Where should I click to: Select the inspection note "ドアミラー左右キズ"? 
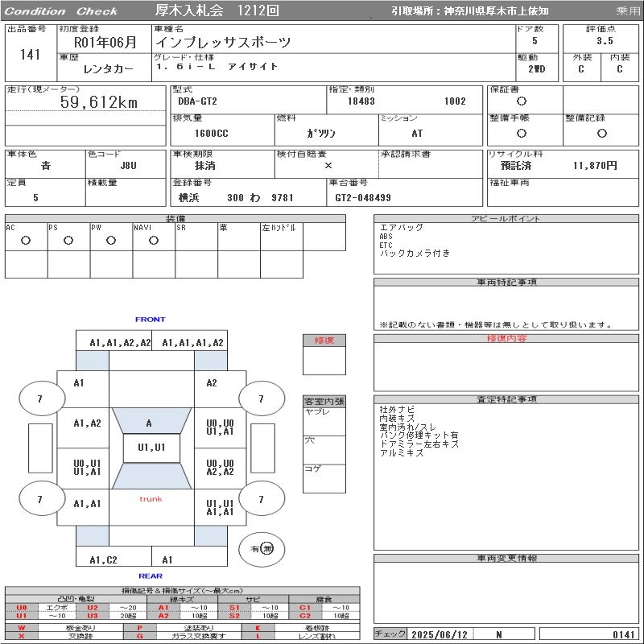tap(419, 444)
